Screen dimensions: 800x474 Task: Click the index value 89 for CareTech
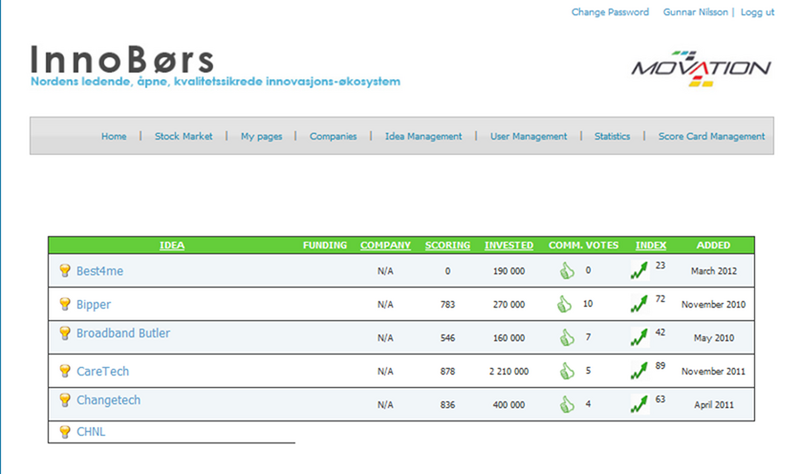(660, 366)
